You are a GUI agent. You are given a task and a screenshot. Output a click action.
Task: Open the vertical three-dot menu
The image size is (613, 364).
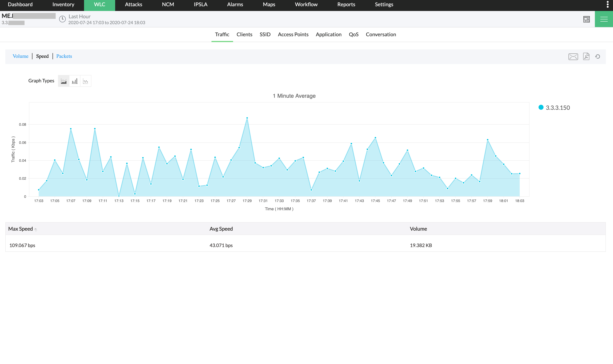[607, 4]
